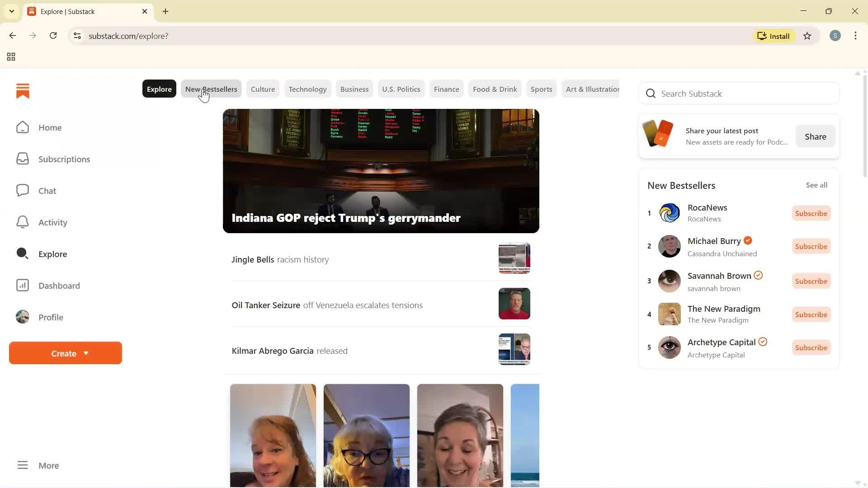The image size is (868, 488).
Task: Open Subscriptions from the sidebar
Action: [64, 159]
